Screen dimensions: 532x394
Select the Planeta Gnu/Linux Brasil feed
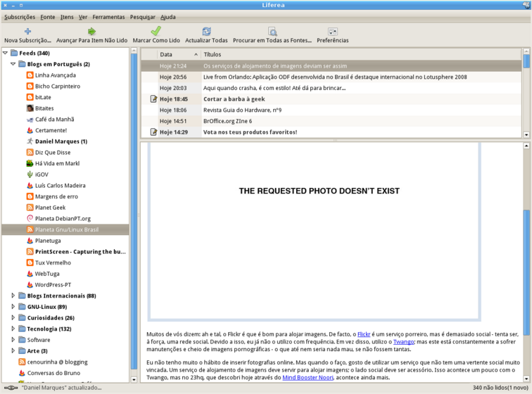(x=67, y=229)
